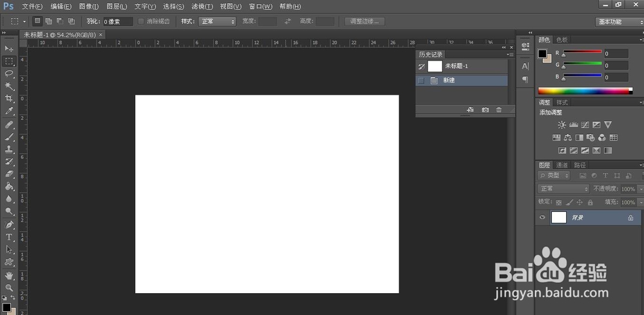Select the Eyedropper tool
644x315 pixels.
(x=8, y=111)
